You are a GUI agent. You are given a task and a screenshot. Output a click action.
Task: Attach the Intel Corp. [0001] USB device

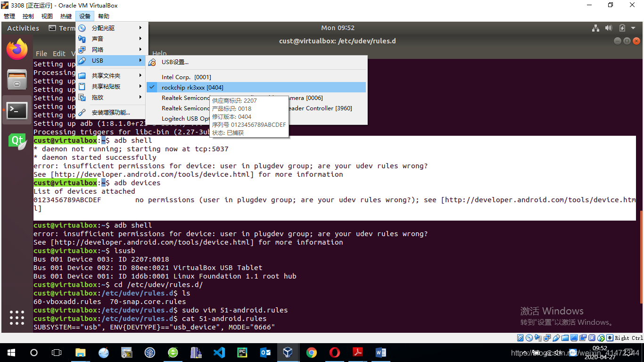point(256,77)
